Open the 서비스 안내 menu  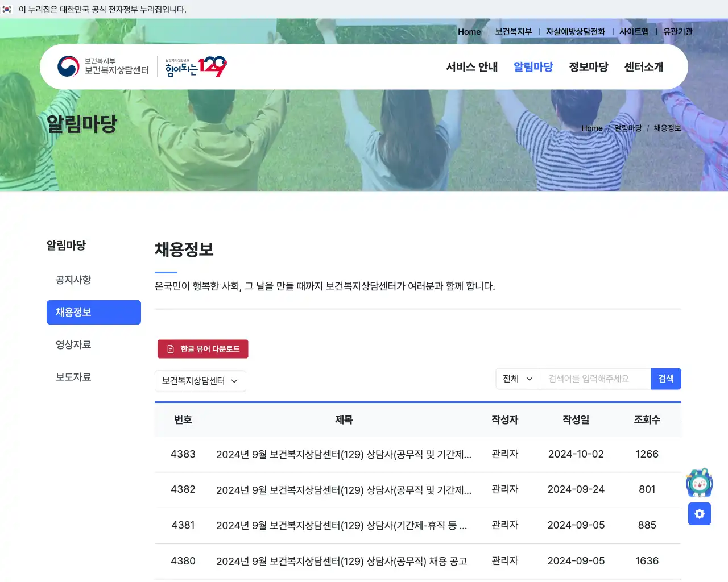click(x=471, y=66)
